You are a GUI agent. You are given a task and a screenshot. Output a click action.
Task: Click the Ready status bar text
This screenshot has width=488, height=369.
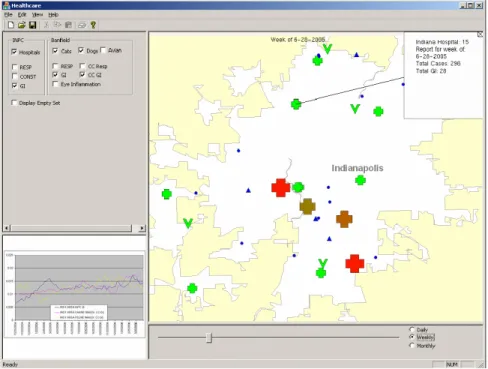click(x=10, y=365)
